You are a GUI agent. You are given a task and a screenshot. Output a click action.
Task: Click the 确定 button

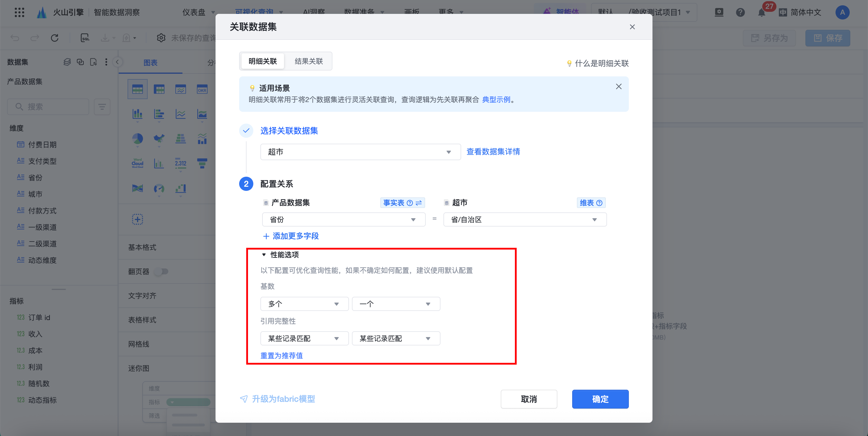tap(600, 399)
